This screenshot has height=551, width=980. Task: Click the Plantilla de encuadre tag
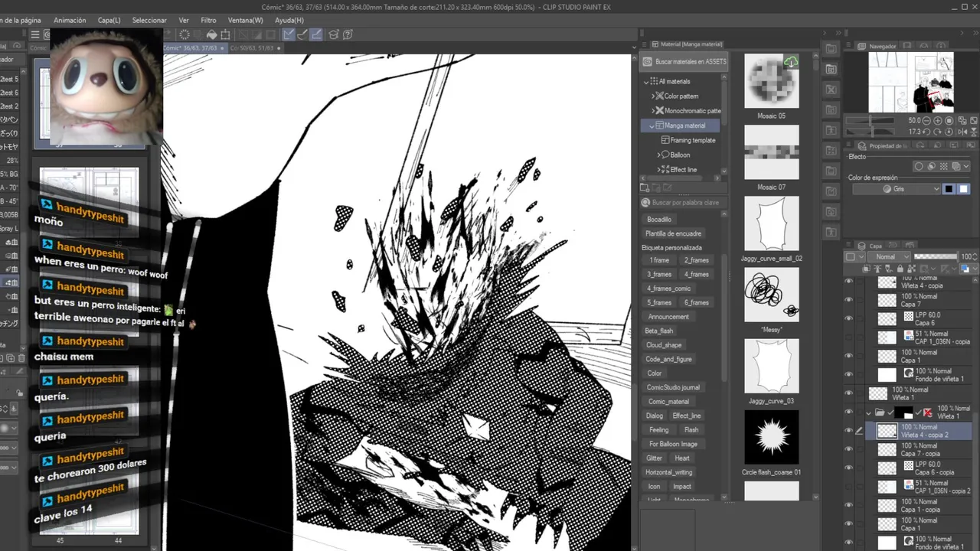pos(674,233)
